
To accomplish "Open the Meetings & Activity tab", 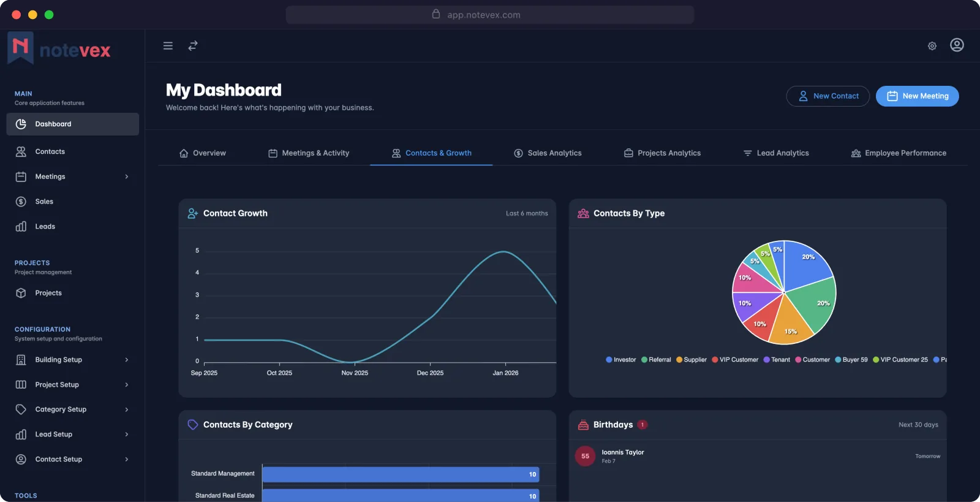I will (x=309, y=153).
